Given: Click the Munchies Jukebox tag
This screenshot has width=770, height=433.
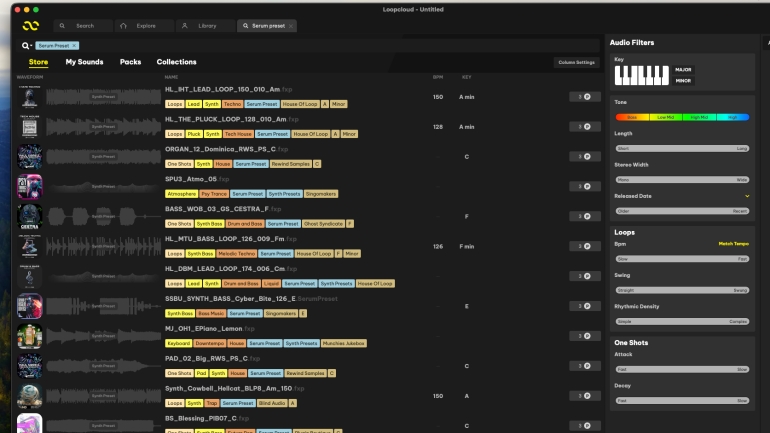Looking at the screenshot, I should pyautogui.click(x=344, y=343).
